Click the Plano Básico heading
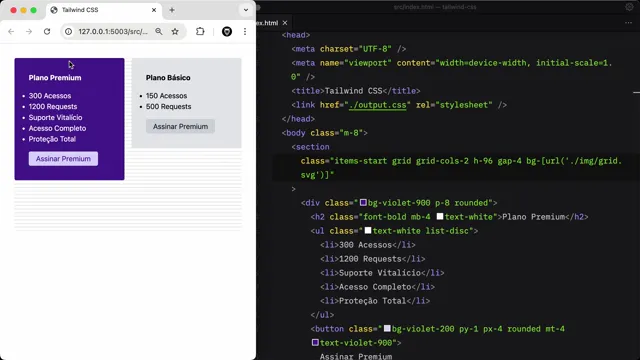The image size is (640, 360). [168, 78]
